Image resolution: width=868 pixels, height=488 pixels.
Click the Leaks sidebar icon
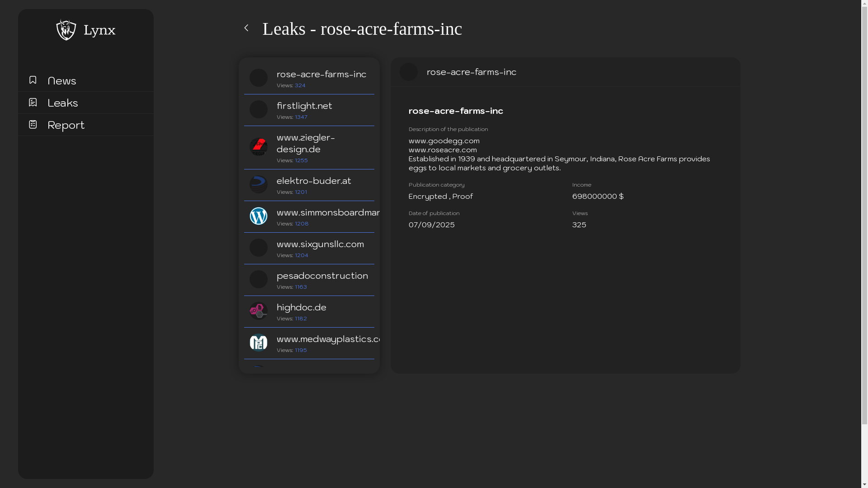[33, 102]
